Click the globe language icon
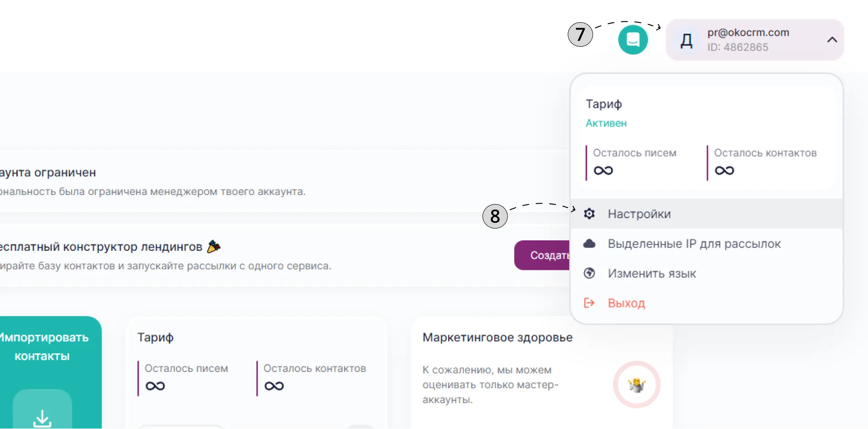 pyautogui.click(x=589, y=273)
